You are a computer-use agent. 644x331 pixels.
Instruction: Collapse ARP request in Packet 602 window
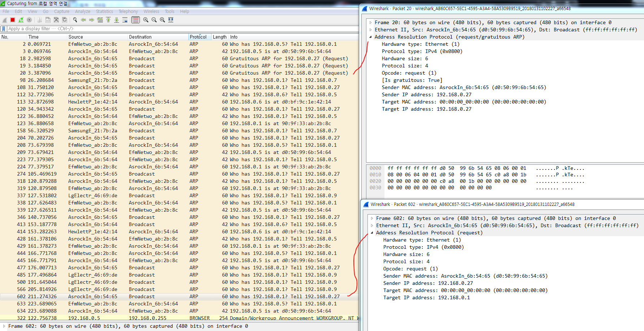tap(372, 233)
